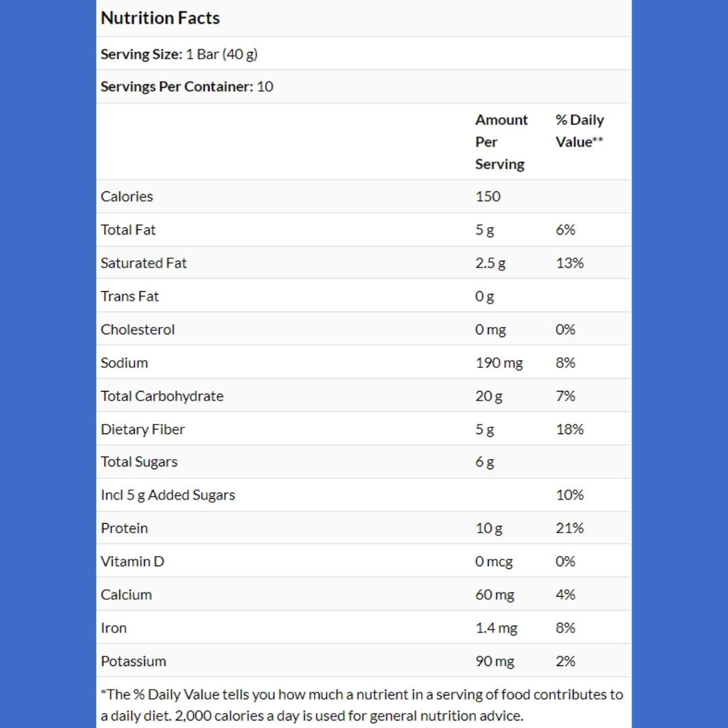Select the Trans Fat row label
This screenshot has width=728, height=728.
(130, 296)
